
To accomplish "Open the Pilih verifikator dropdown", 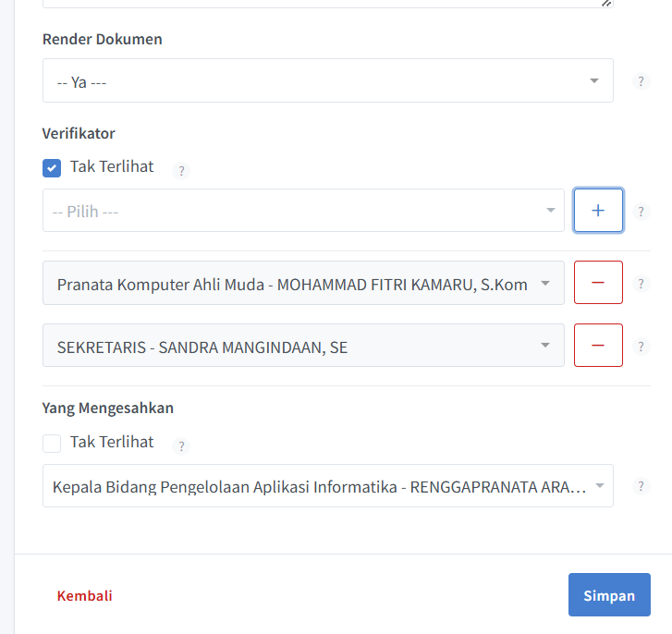I will (303, 211).
